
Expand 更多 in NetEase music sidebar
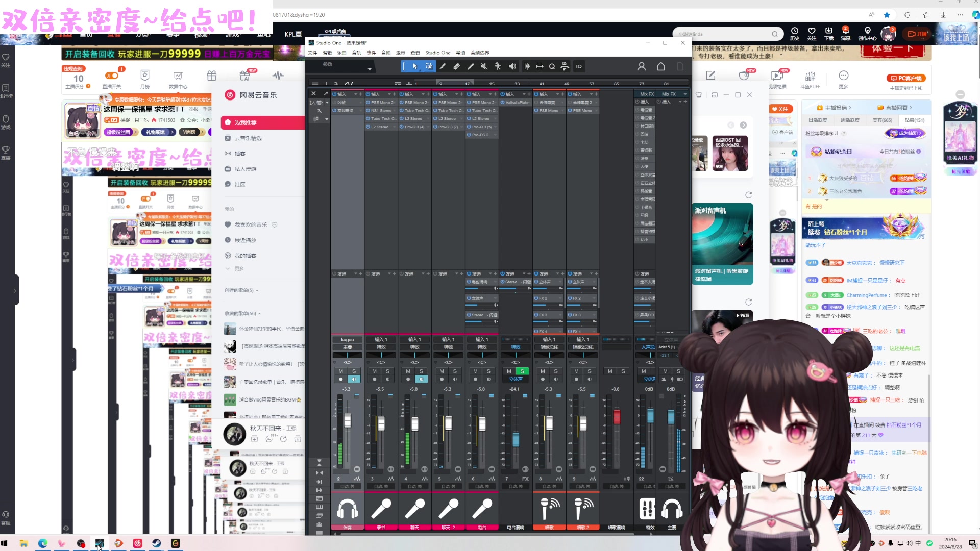235,268
